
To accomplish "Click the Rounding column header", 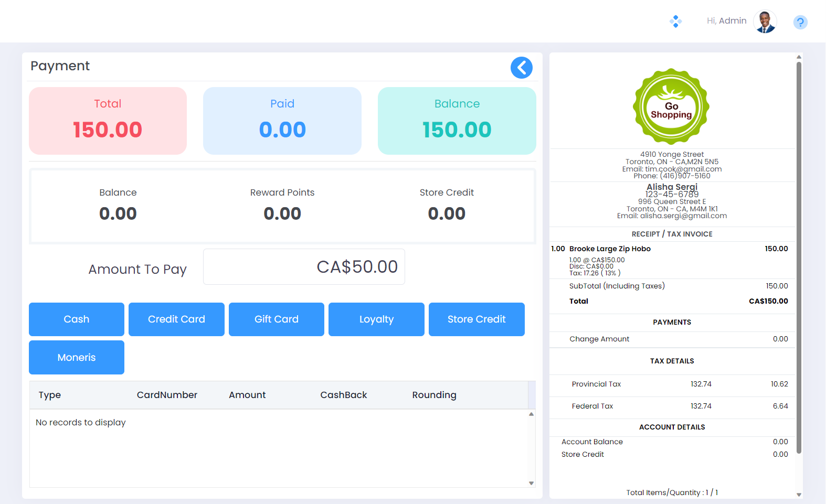I will click(x=434, y=395).
